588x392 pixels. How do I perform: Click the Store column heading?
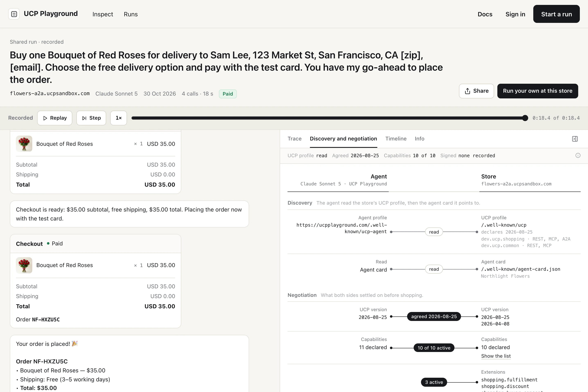pos(489,176)
